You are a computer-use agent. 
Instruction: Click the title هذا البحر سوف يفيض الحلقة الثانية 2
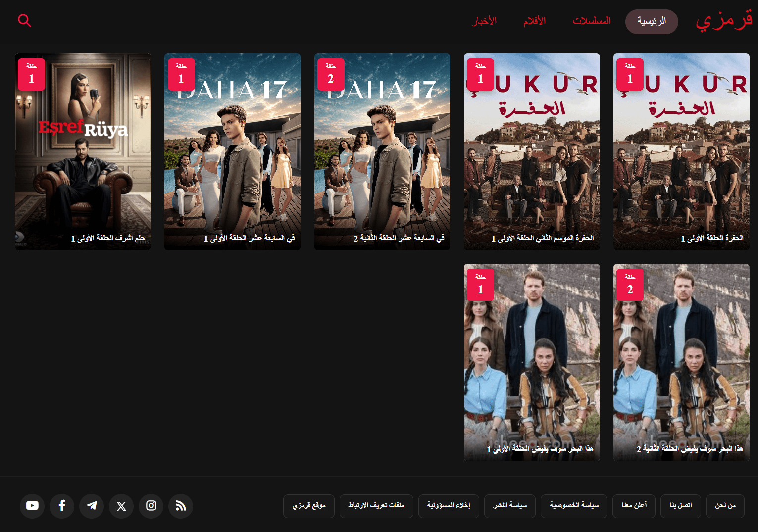point(690,449)
